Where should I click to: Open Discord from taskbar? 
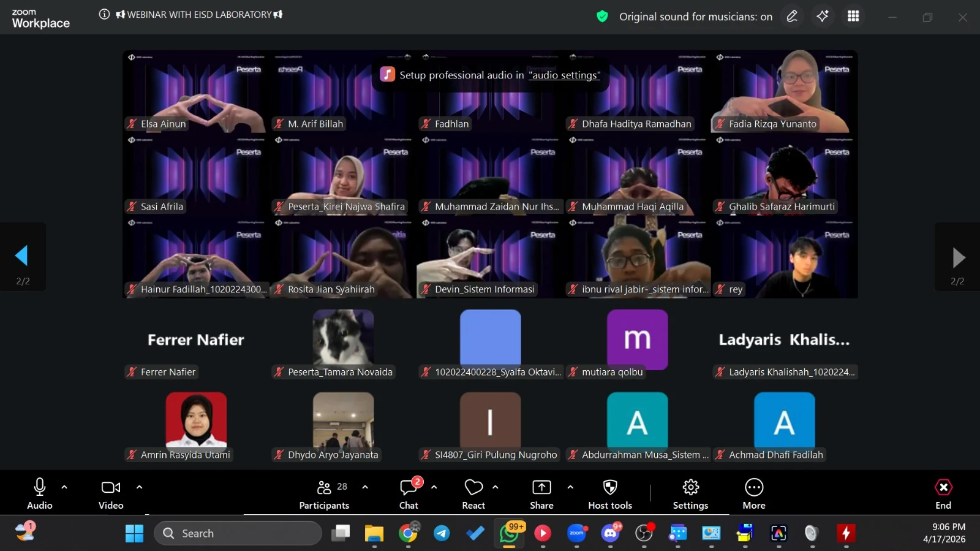[610, 533]
